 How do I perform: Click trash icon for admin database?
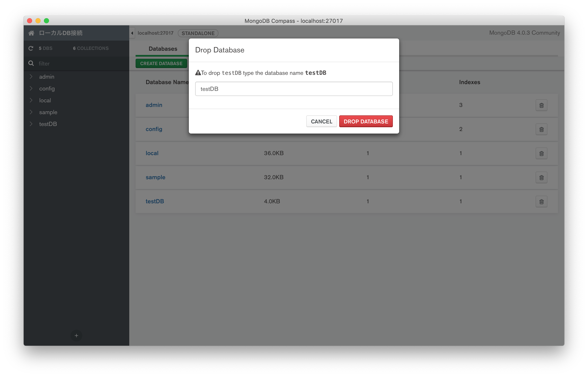tap(541, 105)
